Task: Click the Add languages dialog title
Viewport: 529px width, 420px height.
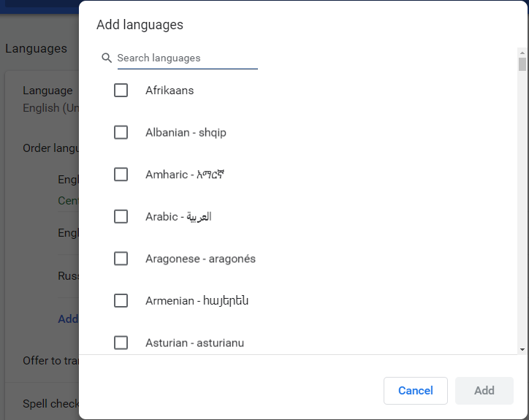Action: click(x=140, y=25)
